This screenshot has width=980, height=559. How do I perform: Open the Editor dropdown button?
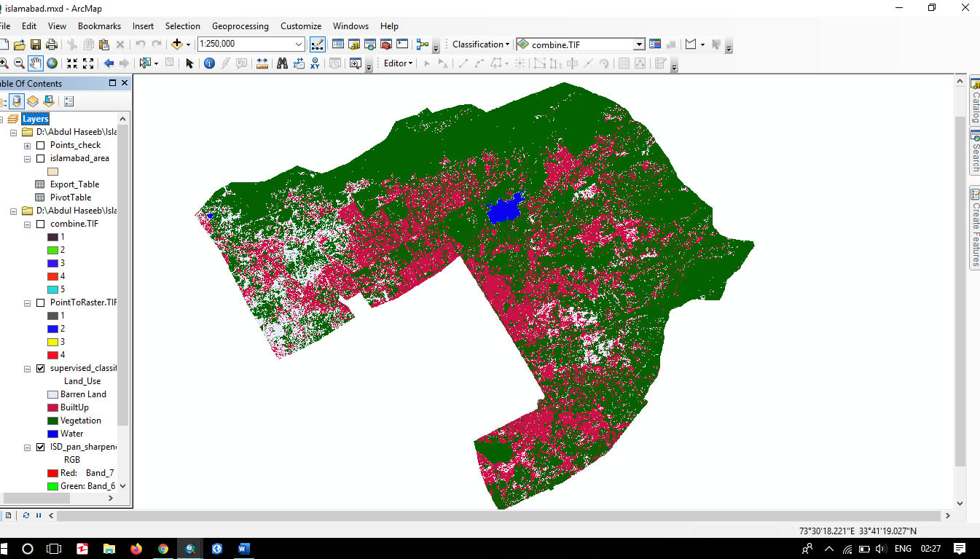tap(398, 63)
